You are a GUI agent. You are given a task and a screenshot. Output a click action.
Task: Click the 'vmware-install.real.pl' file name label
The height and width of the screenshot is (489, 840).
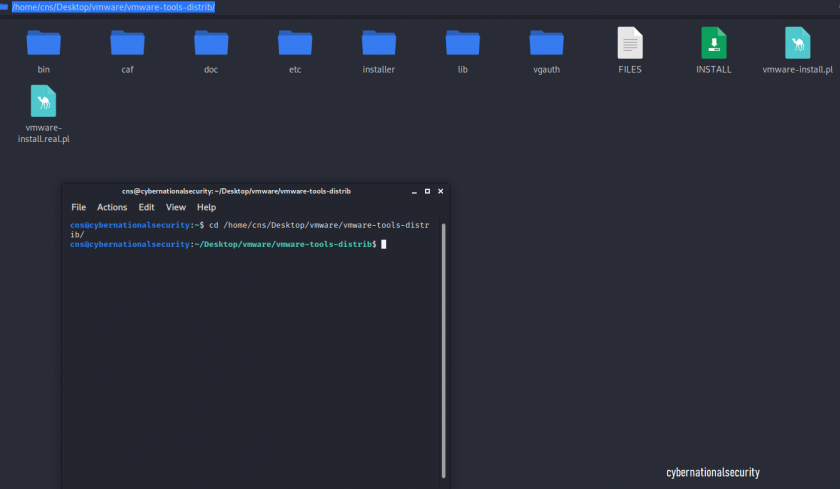click(43, 133)
